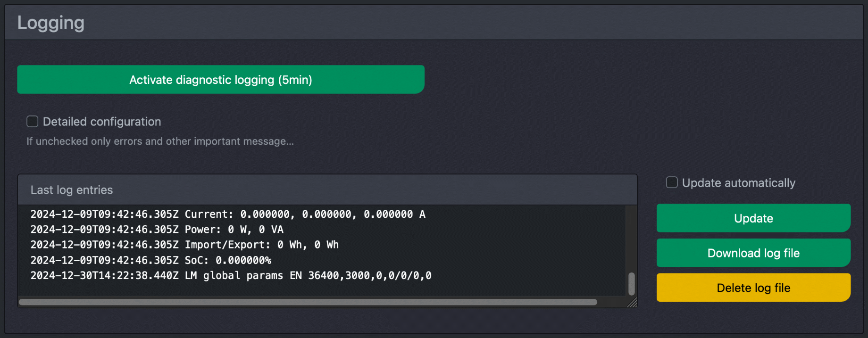The width and height of the screenshot is (868, 338).
Task: Click the Last log entries header
Action: [x=71, y=190]
